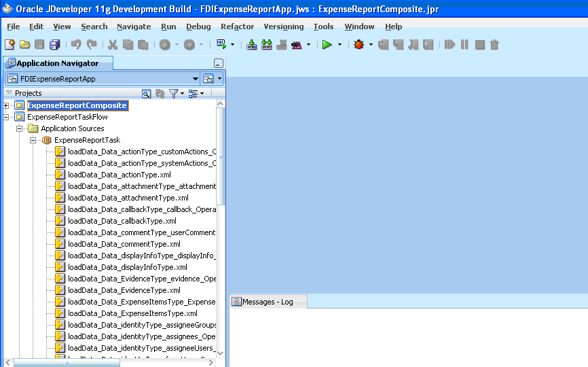Click the Save toolbar icon
The width and height of the screenshot is (588, 367).
click(x=40, y=45)
